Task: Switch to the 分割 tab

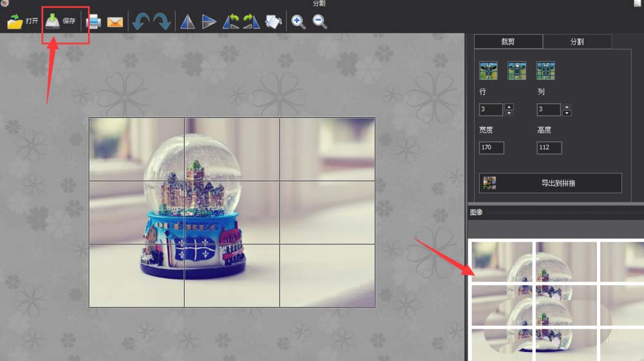Action: coord(577,41)
